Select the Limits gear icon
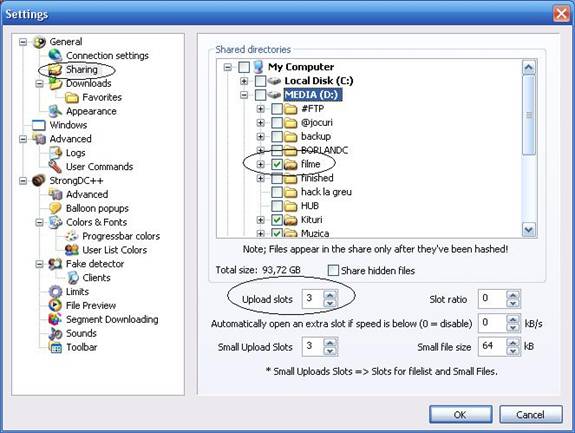Screen dimensions: 575x433 point(55,291)
